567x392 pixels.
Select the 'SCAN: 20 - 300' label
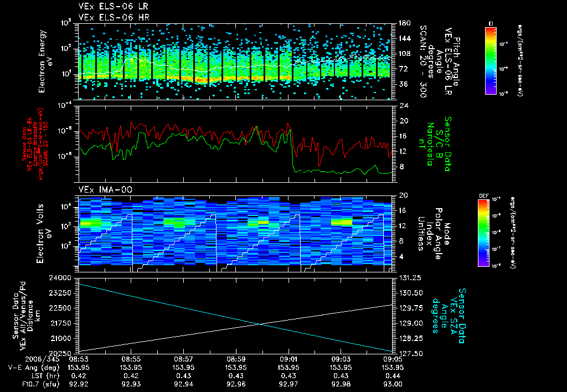(422, 61)
